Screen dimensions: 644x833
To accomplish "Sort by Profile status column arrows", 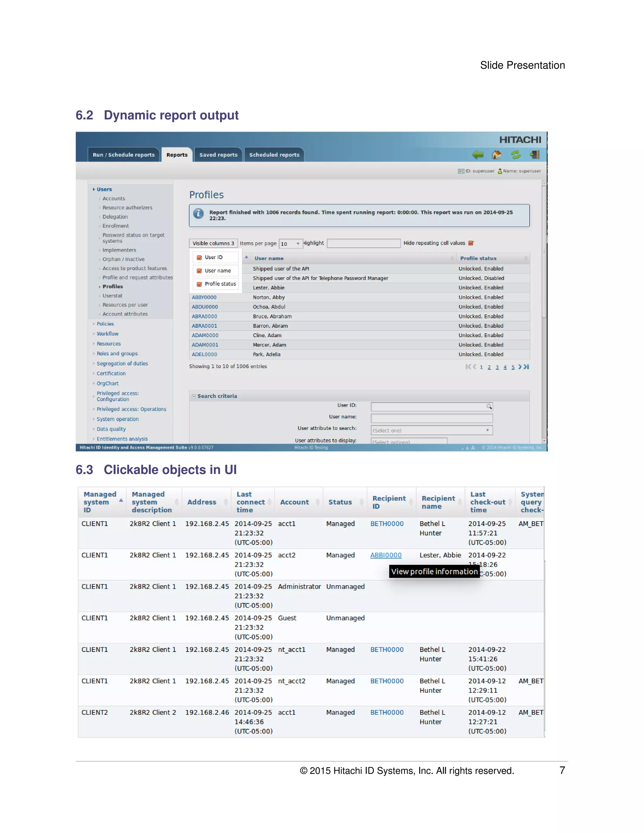I will (x=526, y=258).
